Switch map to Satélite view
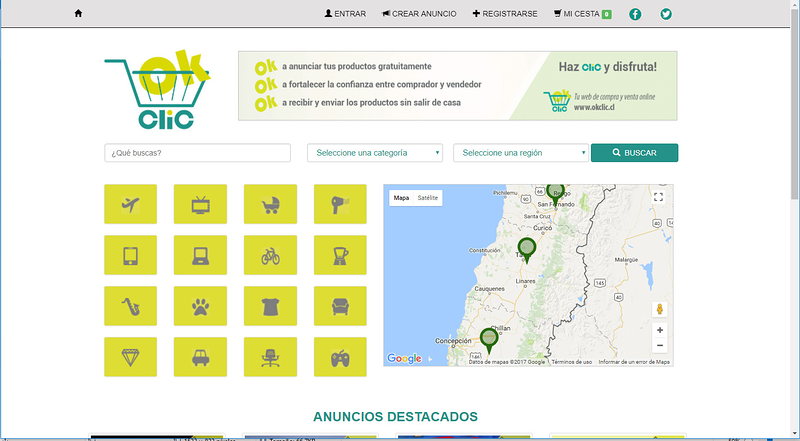This screenshot has width=800, height=441. click(428, 198)
